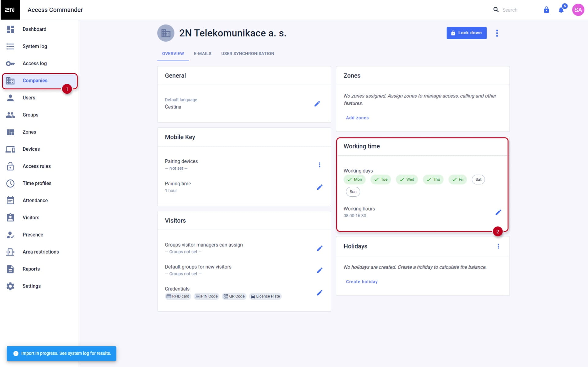The image size is (588, 367).
Task: Click the Zones grid icon
Action: click(x=10, y=132)
